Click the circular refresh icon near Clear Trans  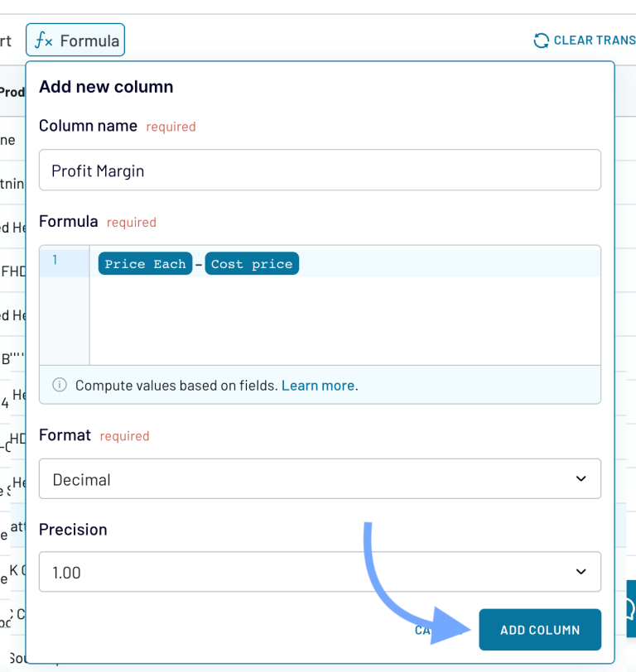coord(542,40)
